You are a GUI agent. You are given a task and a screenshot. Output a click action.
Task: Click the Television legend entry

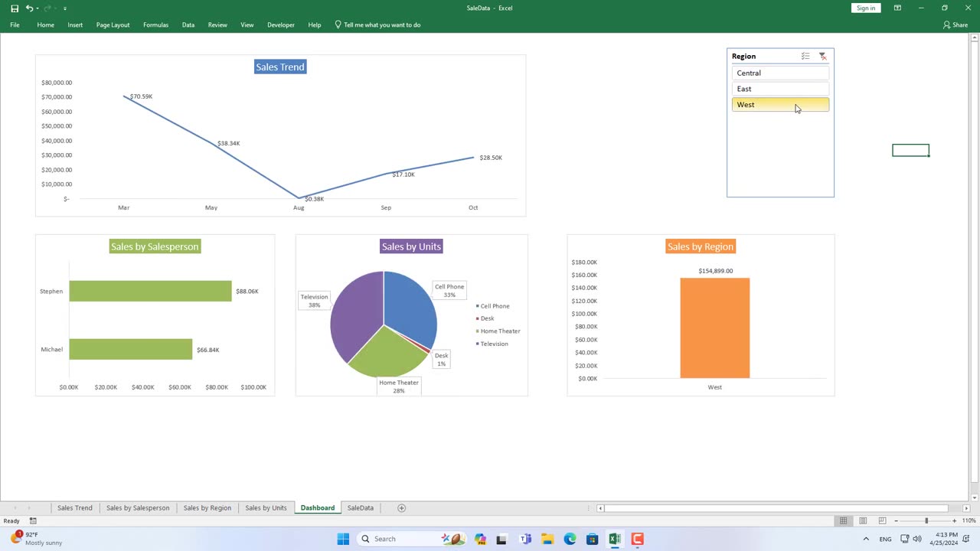(x=492, y=344)
